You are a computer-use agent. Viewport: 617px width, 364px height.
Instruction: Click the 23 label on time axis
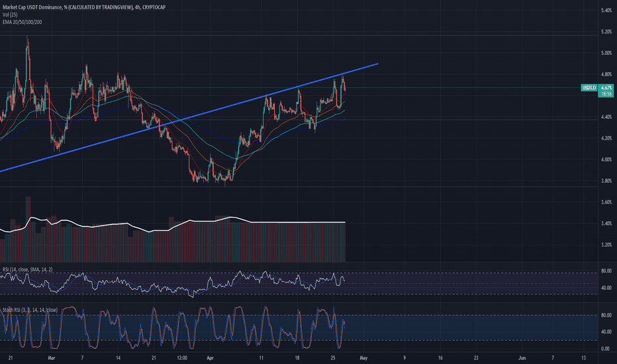tap(476, 358)
